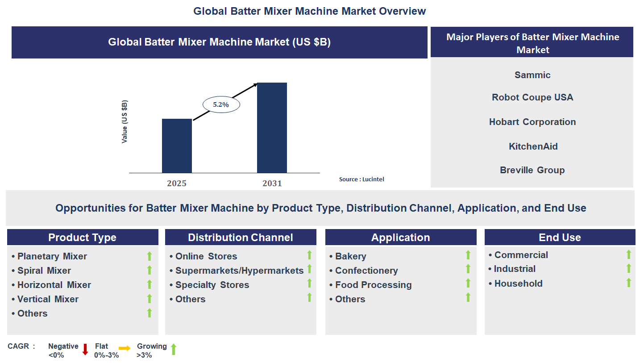
Task: Click the arrow beside Supermarkets/Hypermarkets channel
Action: (x=309, y=269)
